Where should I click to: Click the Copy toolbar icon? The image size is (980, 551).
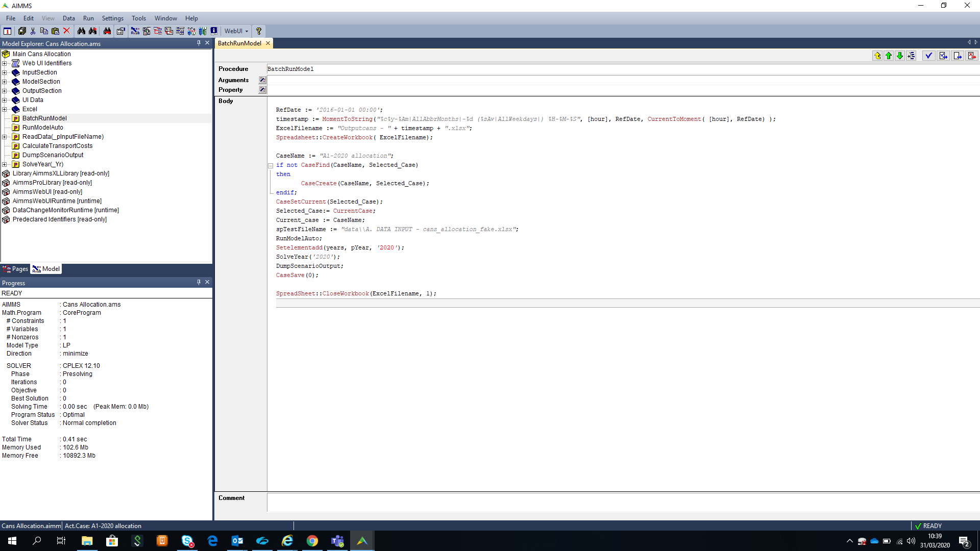click(x=44, y=31)
